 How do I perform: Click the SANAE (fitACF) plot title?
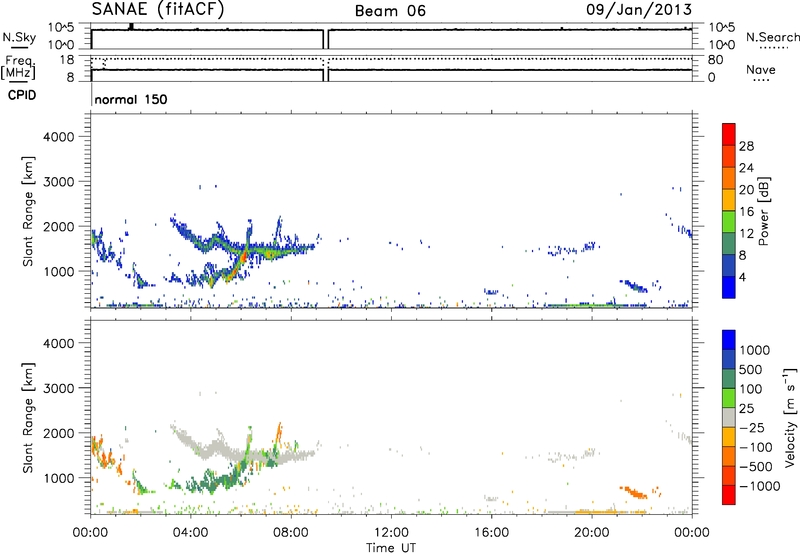158,9
